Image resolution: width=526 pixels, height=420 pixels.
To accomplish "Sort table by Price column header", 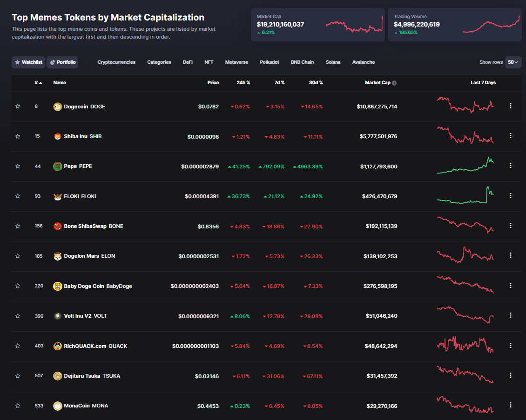I will [213, 83].
